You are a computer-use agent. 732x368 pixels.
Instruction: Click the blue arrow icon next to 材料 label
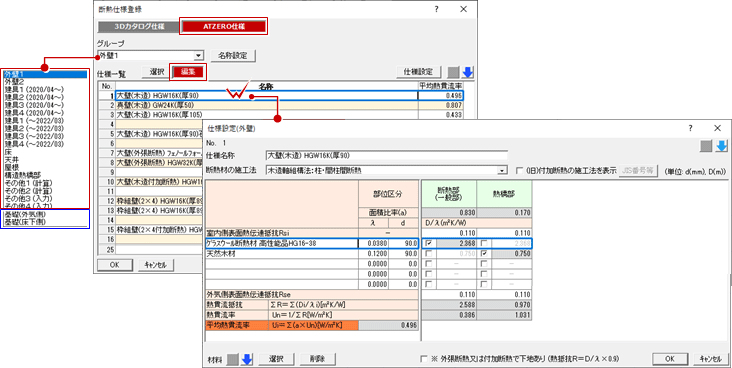247,359
